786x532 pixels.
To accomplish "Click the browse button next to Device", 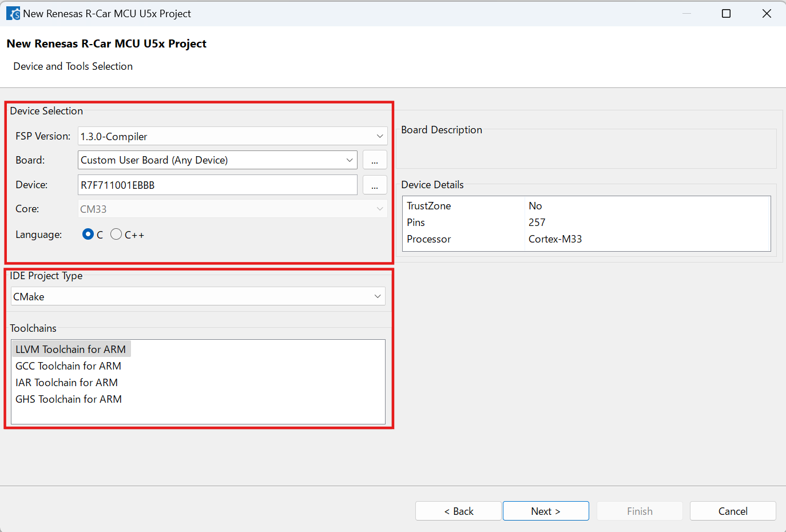I will [x=375, y=185].
